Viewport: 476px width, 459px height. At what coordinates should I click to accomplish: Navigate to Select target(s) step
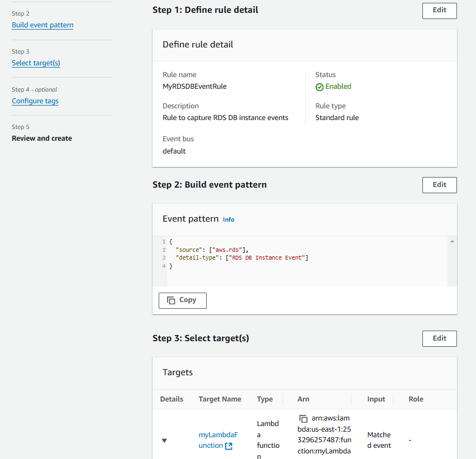pos(36,63)
